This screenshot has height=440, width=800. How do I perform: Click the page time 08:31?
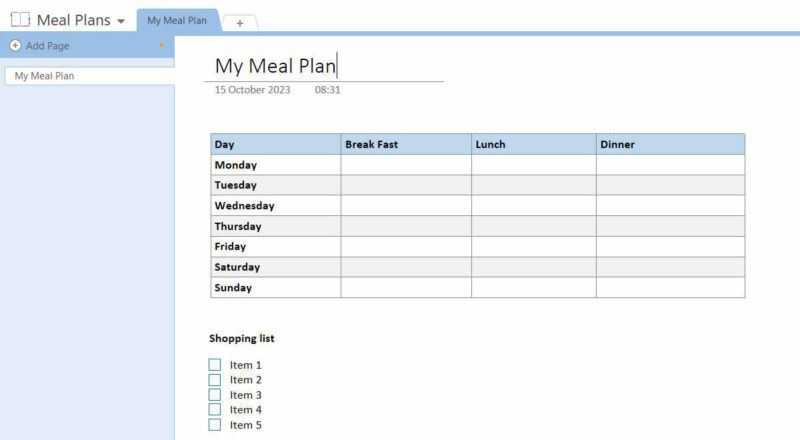pos(327,90)
